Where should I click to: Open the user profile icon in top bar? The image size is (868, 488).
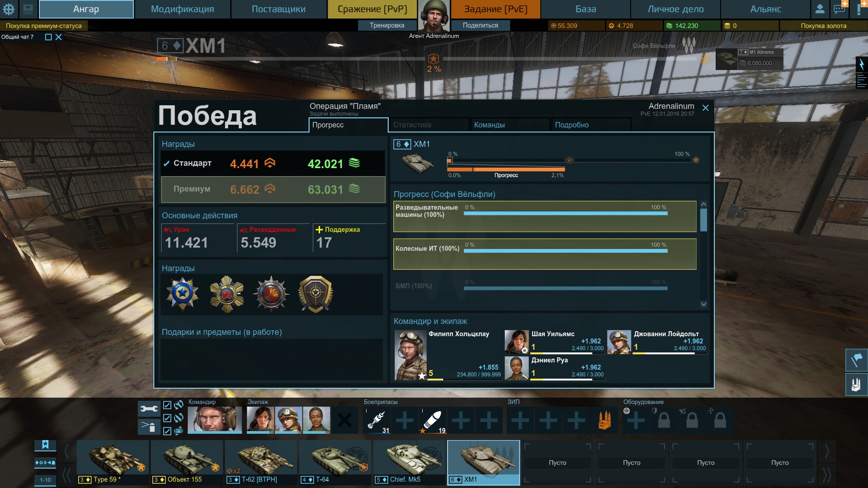820,9
